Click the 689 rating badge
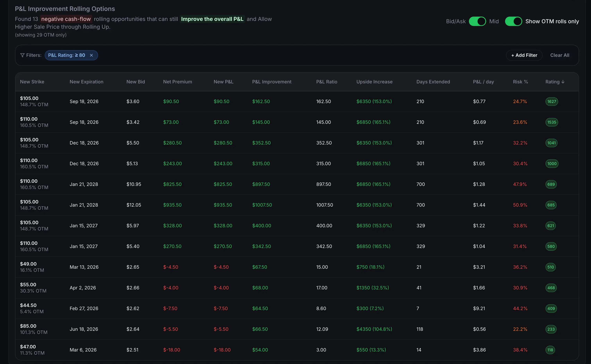Screen dimensions: 591x364 551,184
